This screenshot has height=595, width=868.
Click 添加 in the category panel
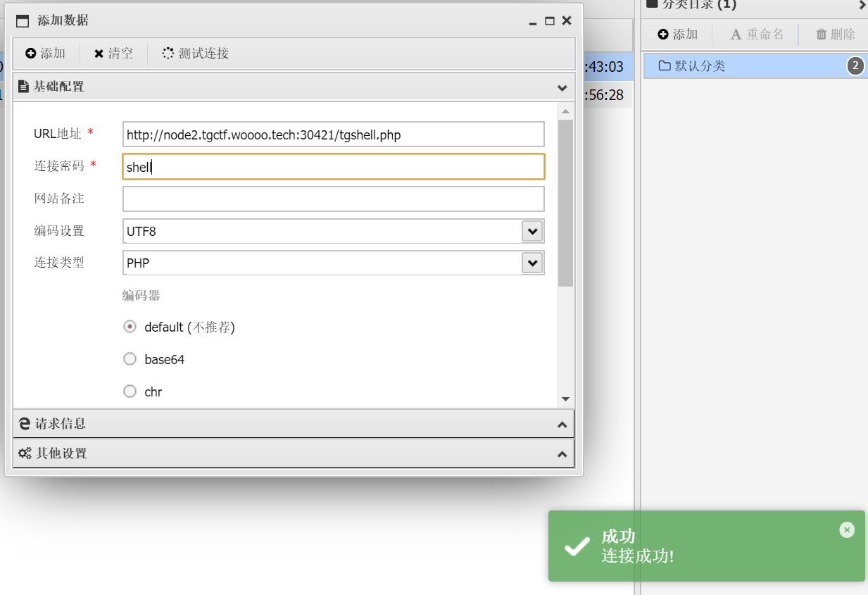(677, 35)
